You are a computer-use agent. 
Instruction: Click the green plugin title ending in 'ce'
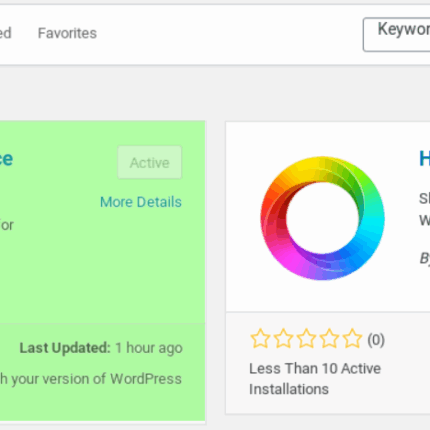[6, 159]
